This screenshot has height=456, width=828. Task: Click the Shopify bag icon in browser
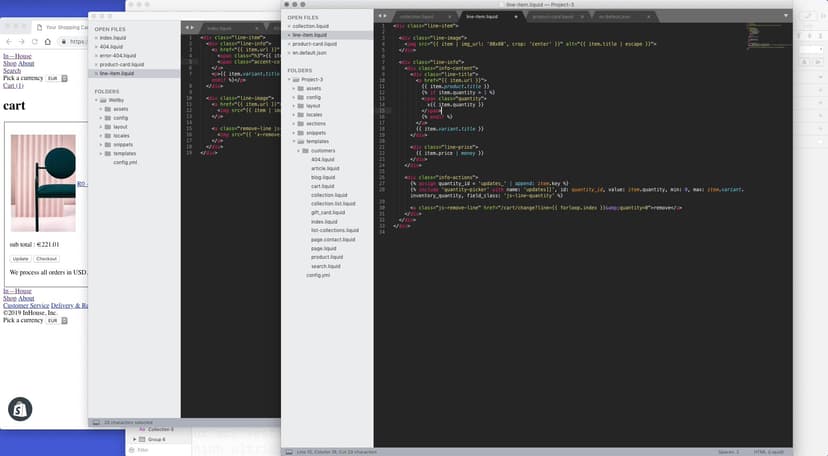[20, 408]
